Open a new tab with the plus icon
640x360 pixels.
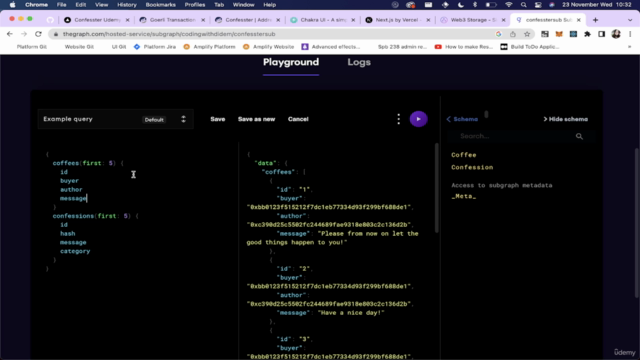(596, 20)
